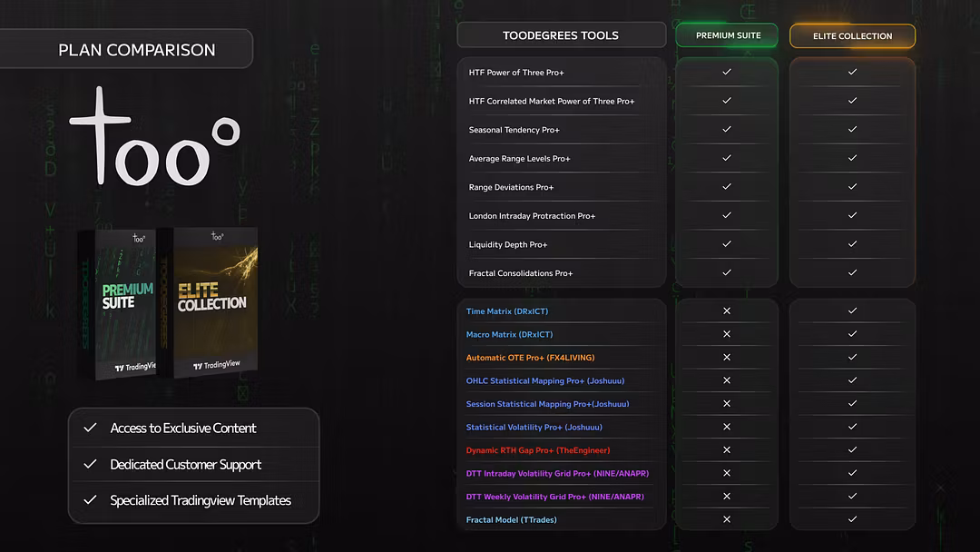Click Premium Suite X mark for OHLC Statistical Mapping
The width and height of the screenshot is (980, 552).
(727, 380)
